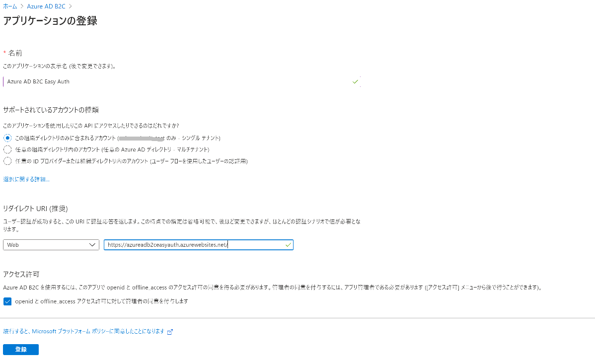Viewport: 595px width, 364px height.
Task: Click the アクセス許可 section heading
Action: coord(21,274)
